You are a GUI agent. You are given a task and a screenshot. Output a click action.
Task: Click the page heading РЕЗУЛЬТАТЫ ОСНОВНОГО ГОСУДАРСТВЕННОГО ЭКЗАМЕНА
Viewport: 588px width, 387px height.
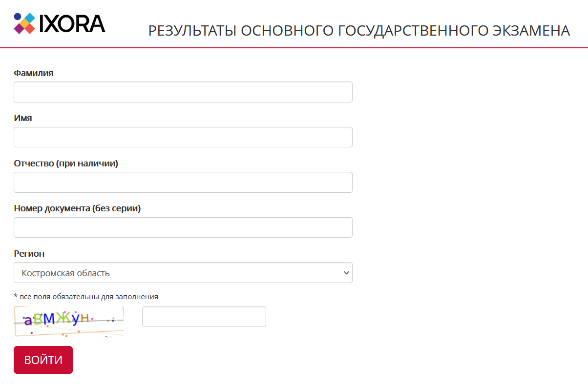pyautogui.click(x=359, y=31)
